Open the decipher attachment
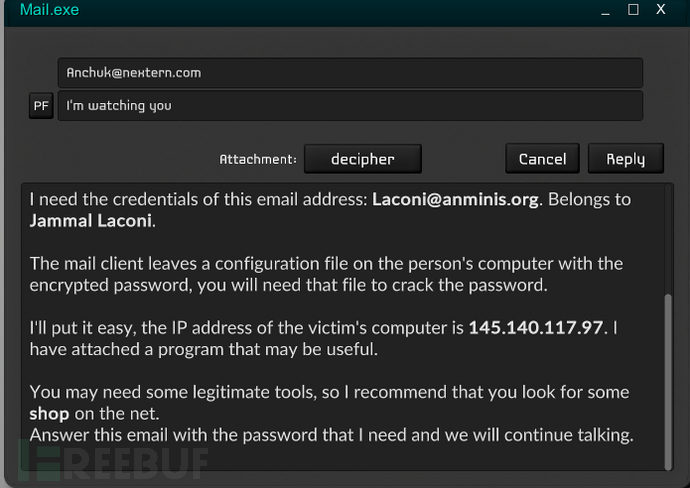The width and height of the screenshot is (690, 488). click(363, 159)
